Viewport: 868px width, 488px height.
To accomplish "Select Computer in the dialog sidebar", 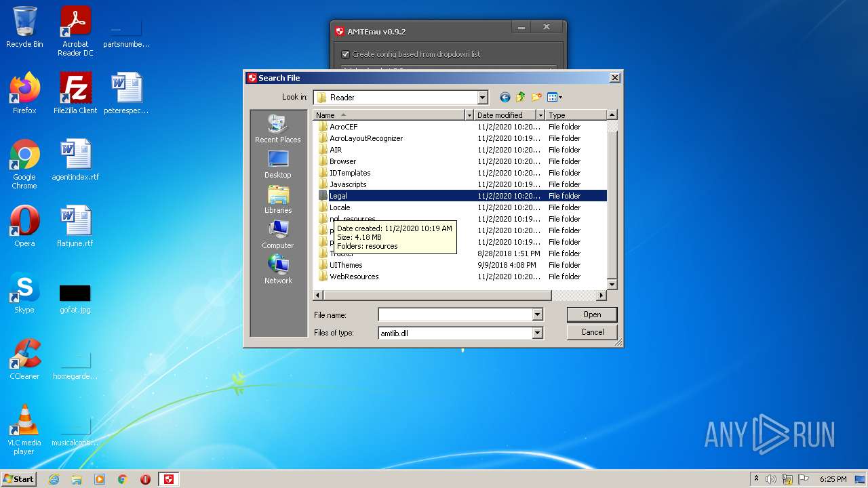I will point(277,235).
